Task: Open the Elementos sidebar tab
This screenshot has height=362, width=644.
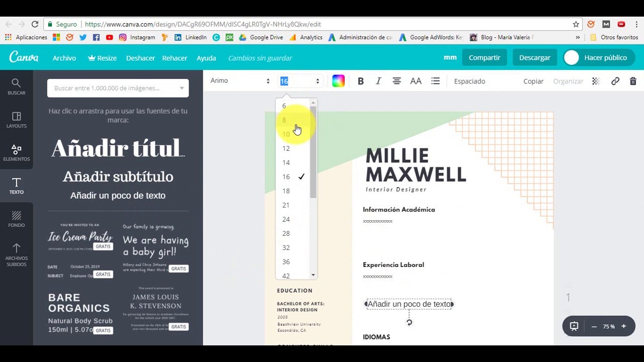Action: pos(16,153)
